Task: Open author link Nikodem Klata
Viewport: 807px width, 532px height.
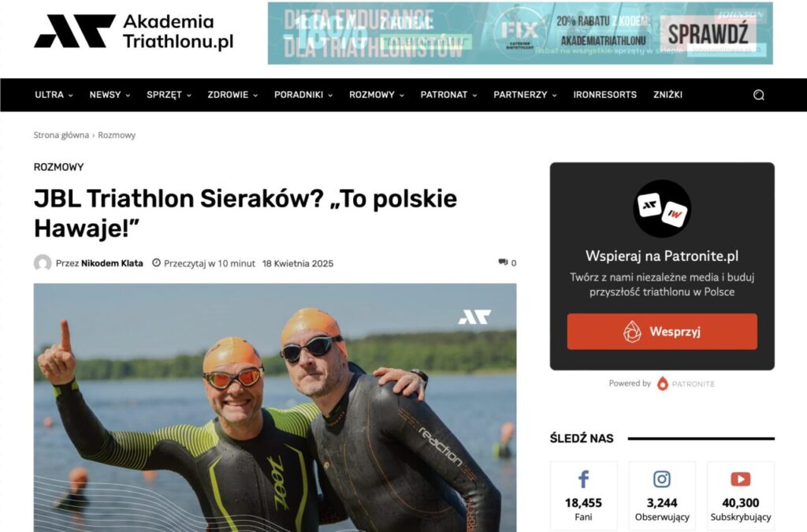Action: coord(112,263)
